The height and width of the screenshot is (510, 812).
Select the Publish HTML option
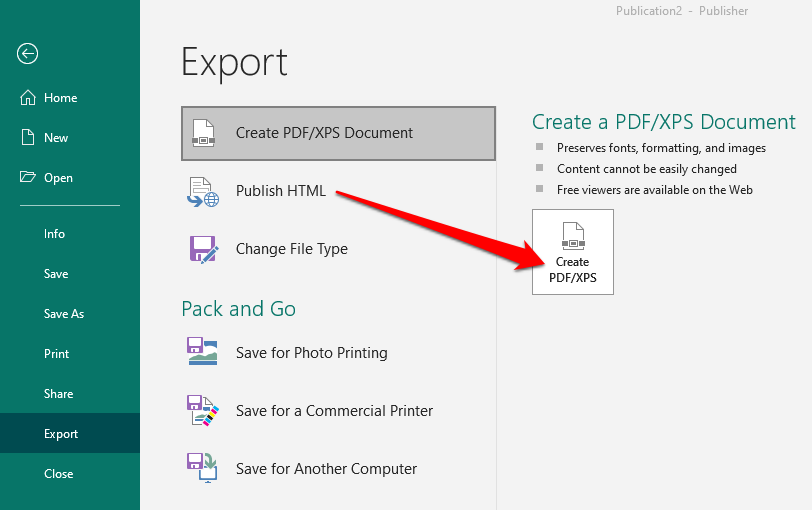pyautogui.click(x=281, y=191)
